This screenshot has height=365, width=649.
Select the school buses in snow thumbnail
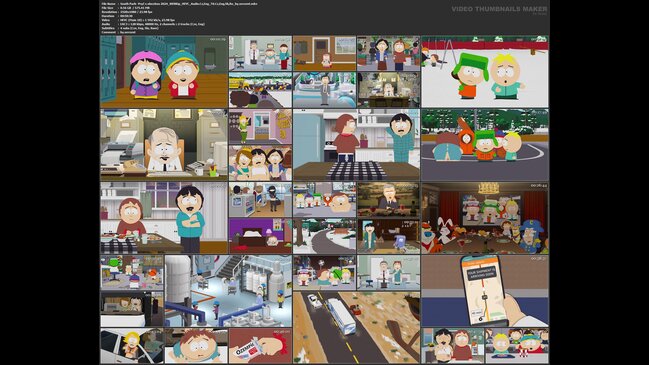coord(260,90)
